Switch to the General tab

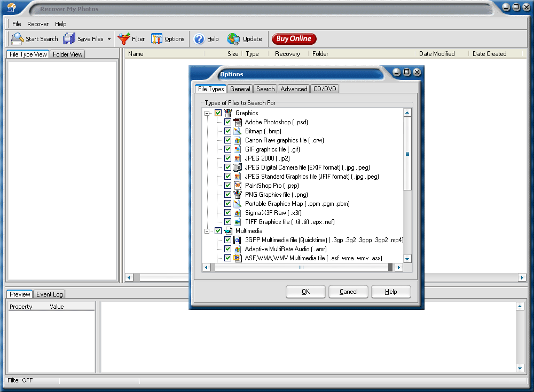click(240, 89)
